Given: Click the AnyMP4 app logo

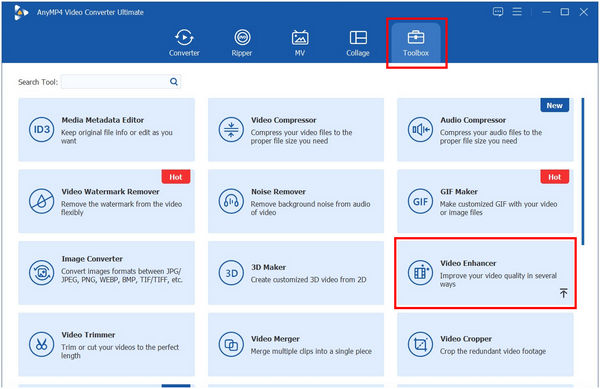Looking at the screenshot, I should (x=21, y=12).
